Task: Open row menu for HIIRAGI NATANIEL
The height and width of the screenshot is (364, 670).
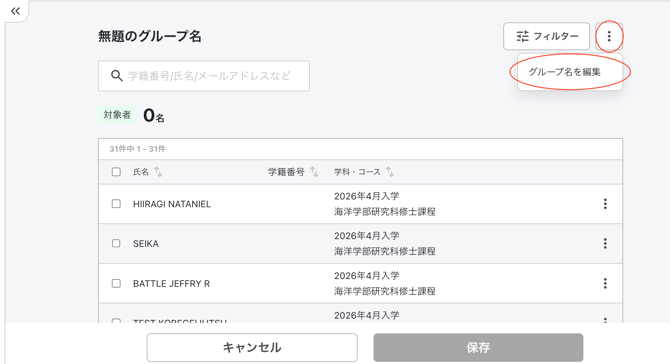Action: point(605,204)
